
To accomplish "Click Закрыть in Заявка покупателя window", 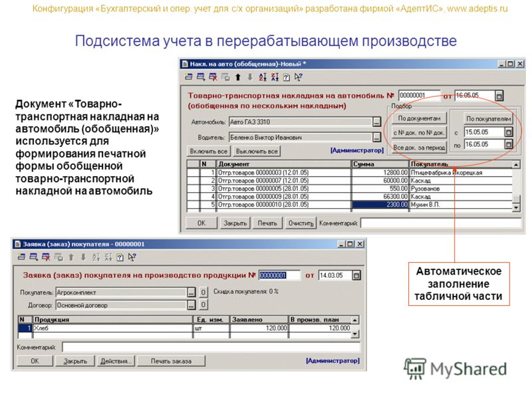I will 75,361.
